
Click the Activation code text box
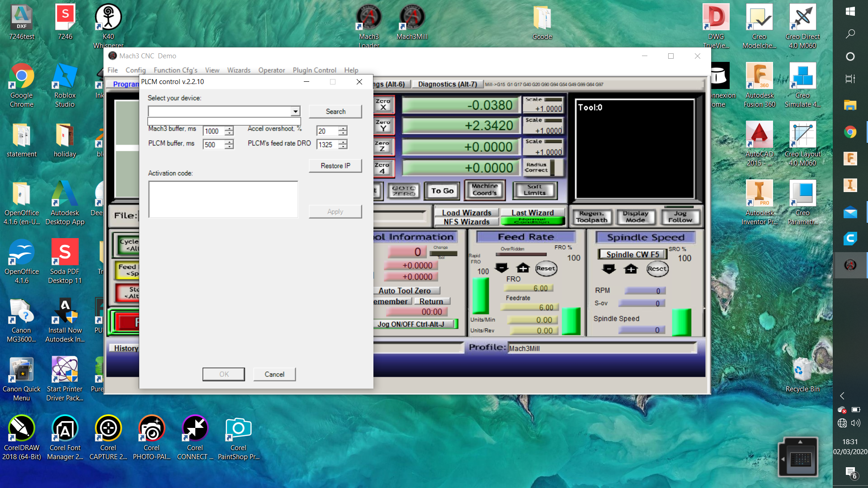pos(223,199)
